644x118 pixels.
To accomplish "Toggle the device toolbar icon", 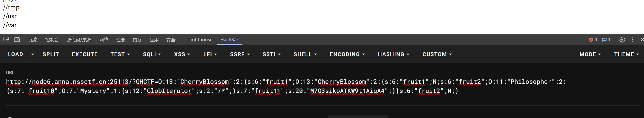I will pos(17,40).
